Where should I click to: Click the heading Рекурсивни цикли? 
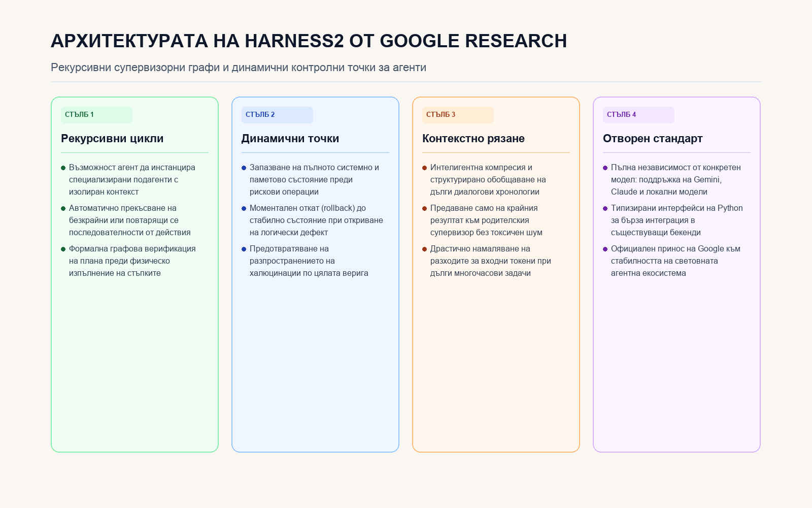point(112,139)
